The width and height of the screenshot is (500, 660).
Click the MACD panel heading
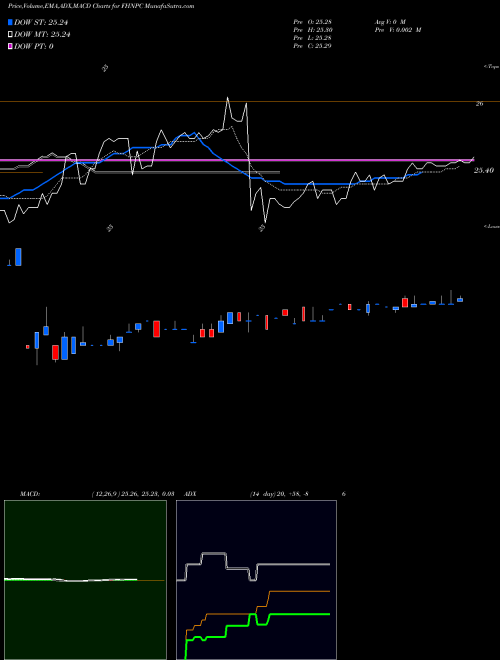pos(30,494)
